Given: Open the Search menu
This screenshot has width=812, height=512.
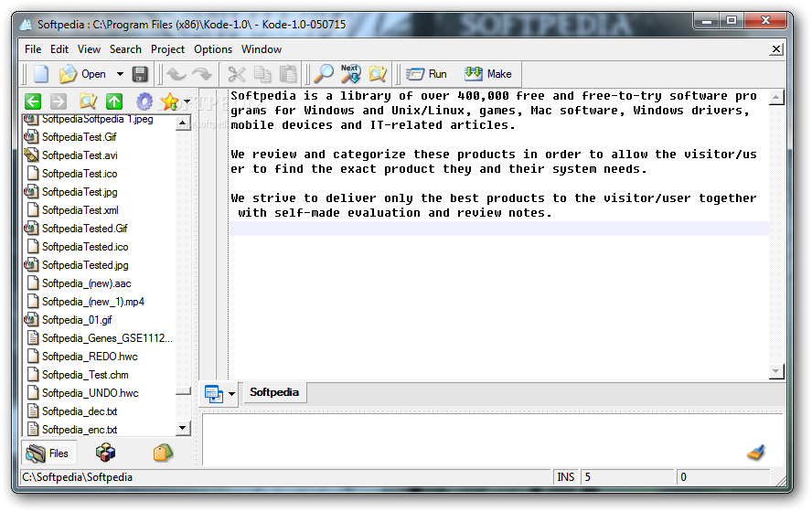Looking at the screenshot, I should (x=125, y=49).
